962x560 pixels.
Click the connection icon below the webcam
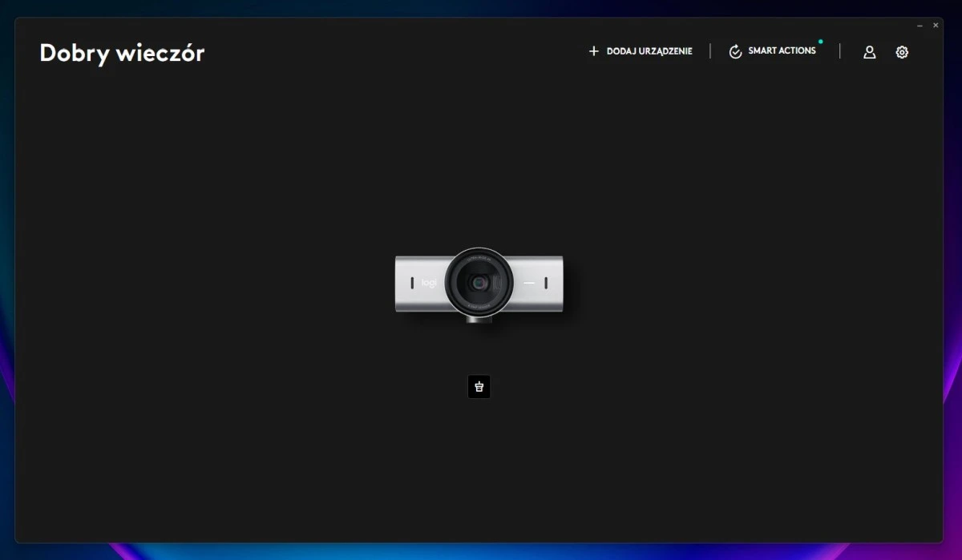pyautogui.click(x=479, y=387)
